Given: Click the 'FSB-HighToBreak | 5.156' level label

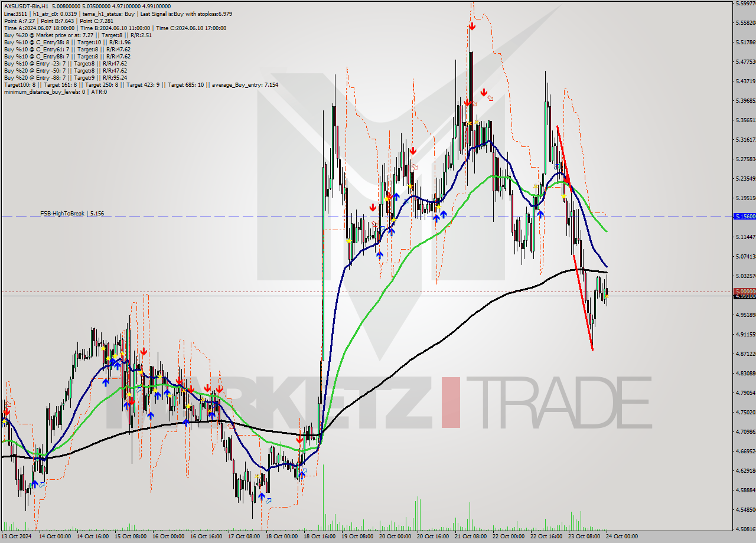Looking at the screenshot, I should coord(72,214).
